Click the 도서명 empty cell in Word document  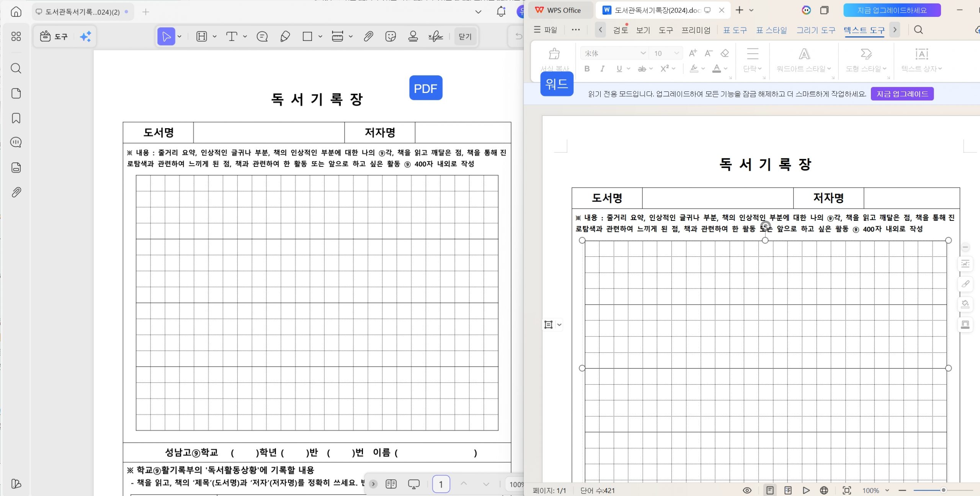coord(718,198)
